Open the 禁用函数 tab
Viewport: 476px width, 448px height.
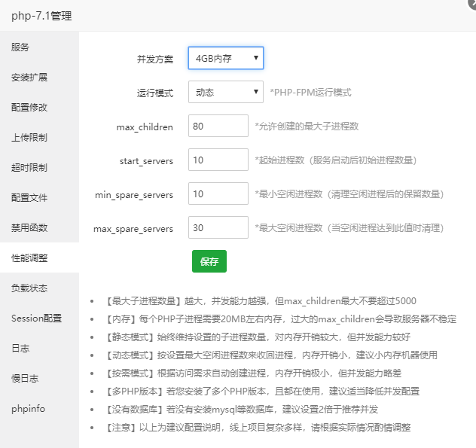pos(39,227)
